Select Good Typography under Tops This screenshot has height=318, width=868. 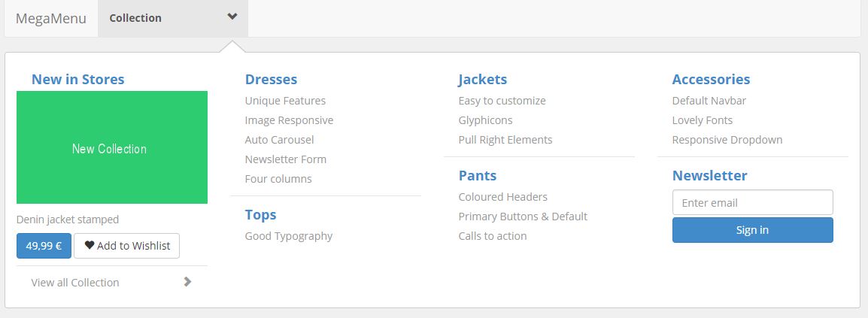coord(288,236)
